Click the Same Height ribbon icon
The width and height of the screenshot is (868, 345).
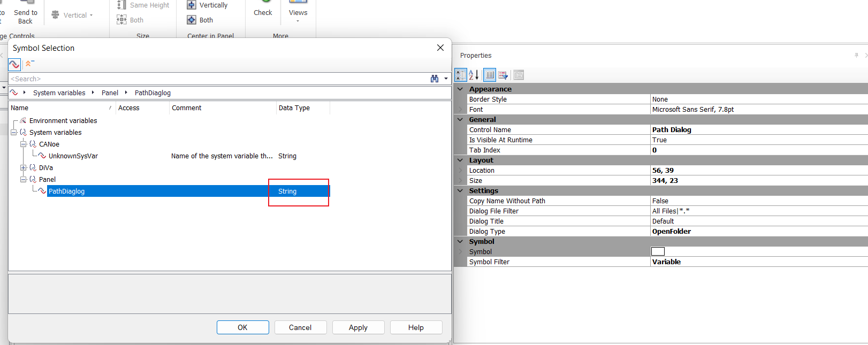click(122, 5)
